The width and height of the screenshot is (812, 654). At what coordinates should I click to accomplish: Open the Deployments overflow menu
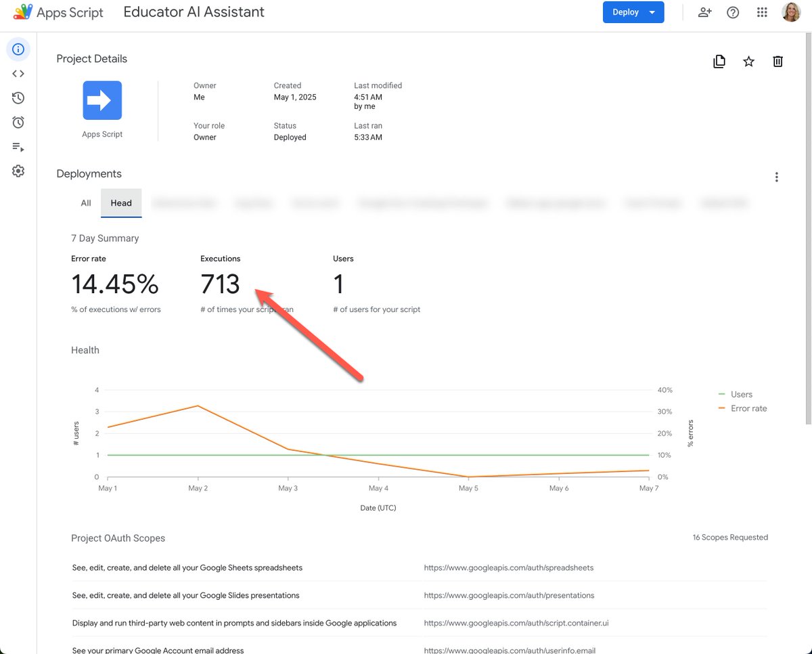[x=776, y=176]
